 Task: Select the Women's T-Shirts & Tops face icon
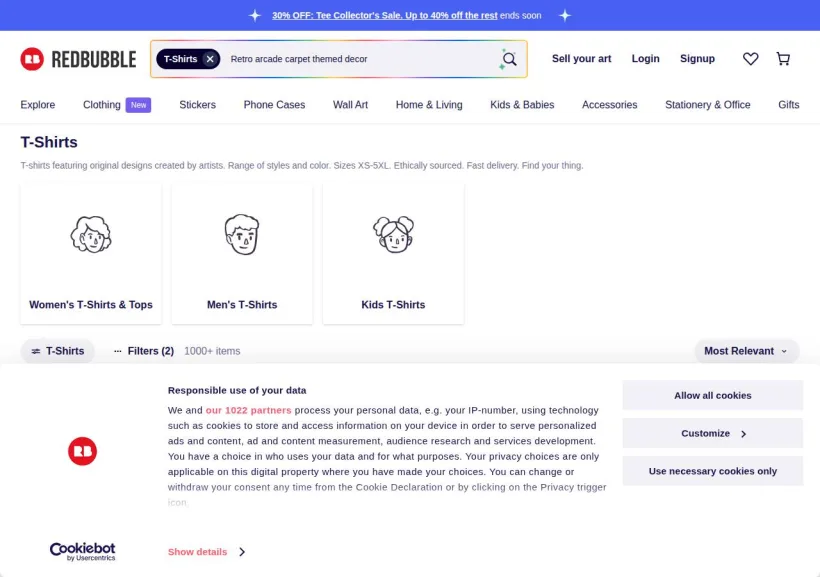(91, 234)
